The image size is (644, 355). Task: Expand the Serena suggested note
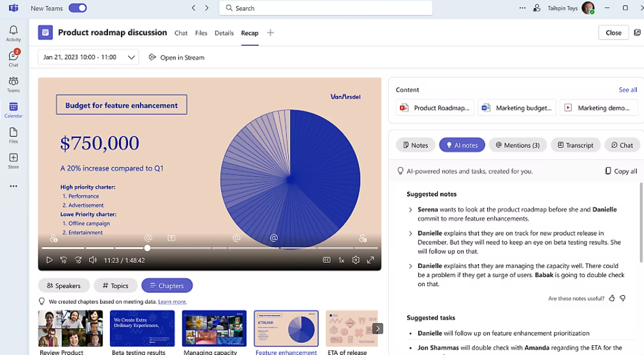tap(411, 210)
